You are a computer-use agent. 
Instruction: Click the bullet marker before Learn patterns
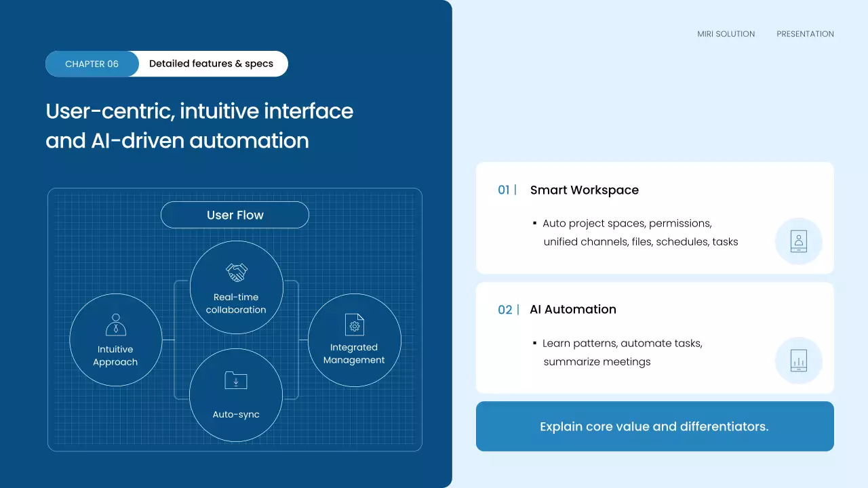534,343
